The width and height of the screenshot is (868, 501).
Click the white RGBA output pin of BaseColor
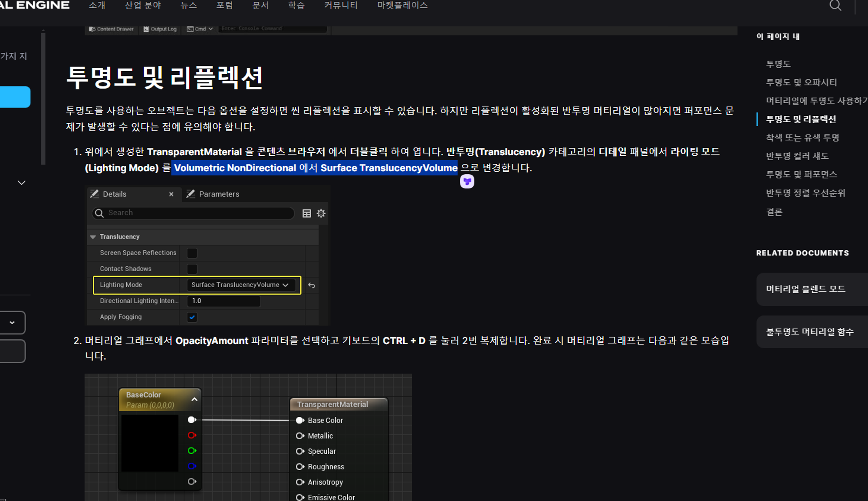(192, 419)
